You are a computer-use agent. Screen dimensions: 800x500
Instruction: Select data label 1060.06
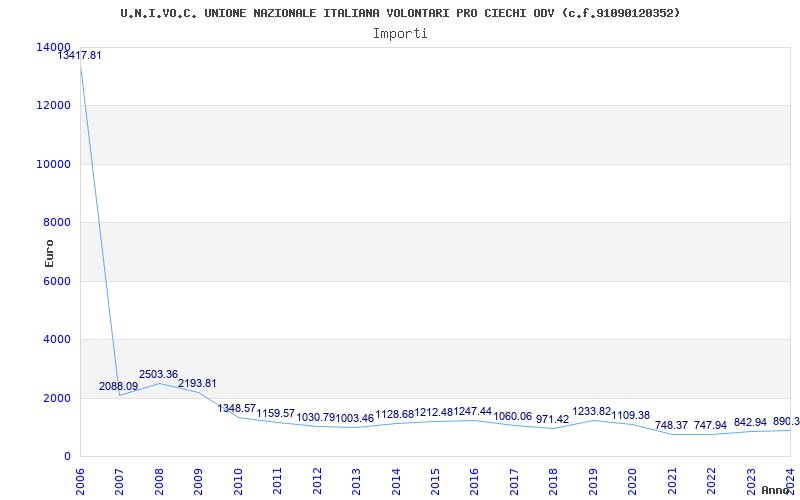tap(513, 416)
